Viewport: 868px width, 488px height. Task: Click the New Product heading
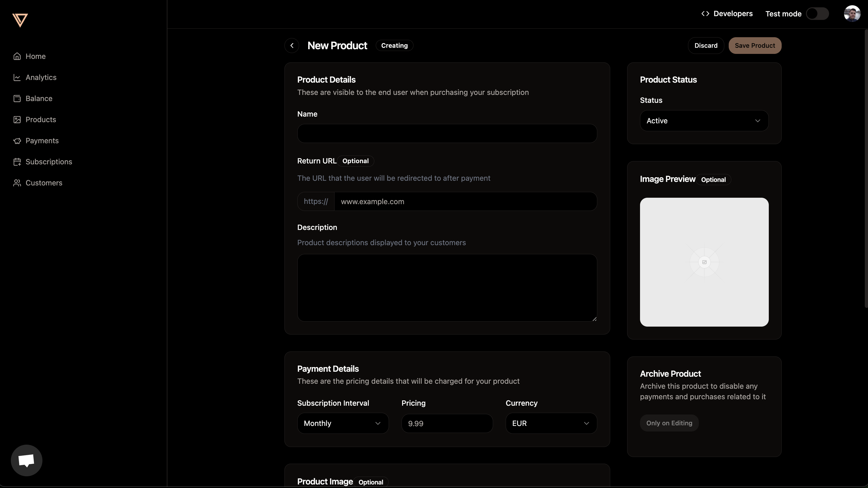pyautogui.click(x=337, y=45)
